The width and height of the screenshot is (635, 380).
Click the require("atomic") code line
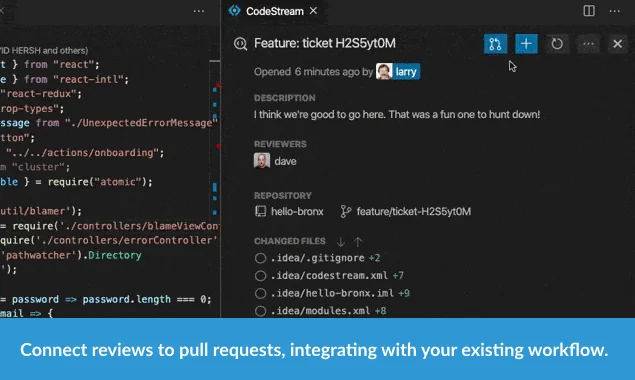point(76,182)
